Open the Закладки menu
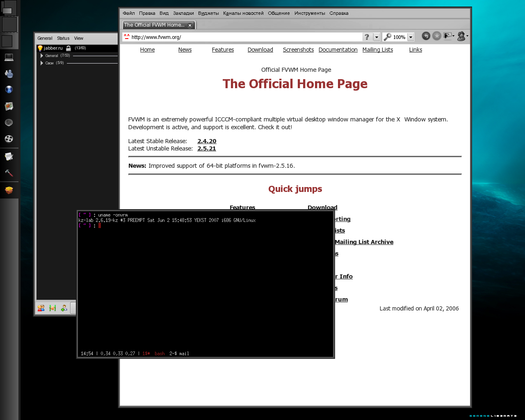The width and height of the screenshot is (525, 420). tap(183, 13)
